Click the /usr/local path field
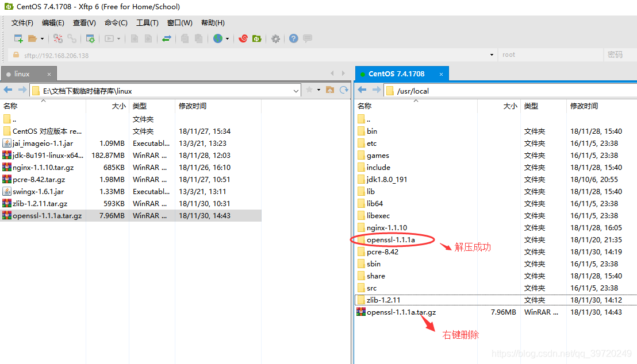This screenshot has height=364, width=637. click(512, 91)
